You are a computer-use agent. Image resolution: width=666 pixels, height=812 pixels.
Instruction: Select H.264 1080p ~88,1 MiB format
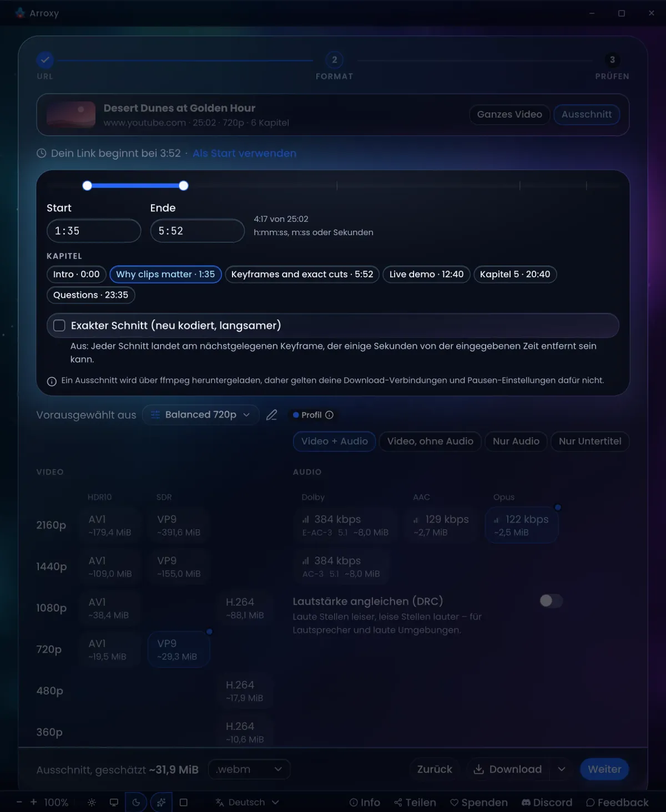(245, 608)
